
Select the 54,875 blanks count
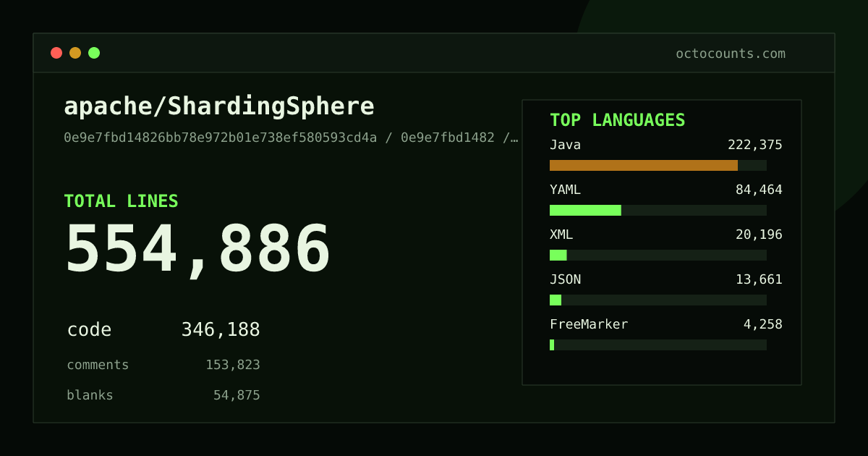point(237,395)
